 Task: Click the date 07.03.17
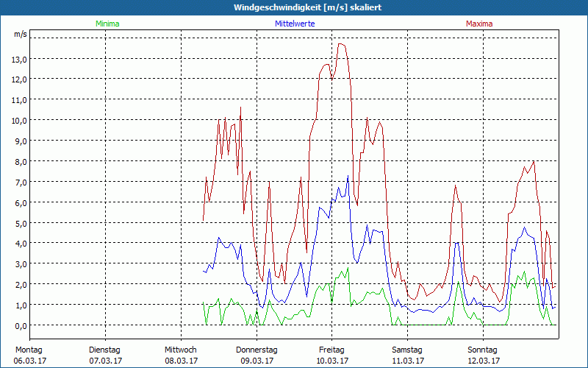tap(105, 361)
